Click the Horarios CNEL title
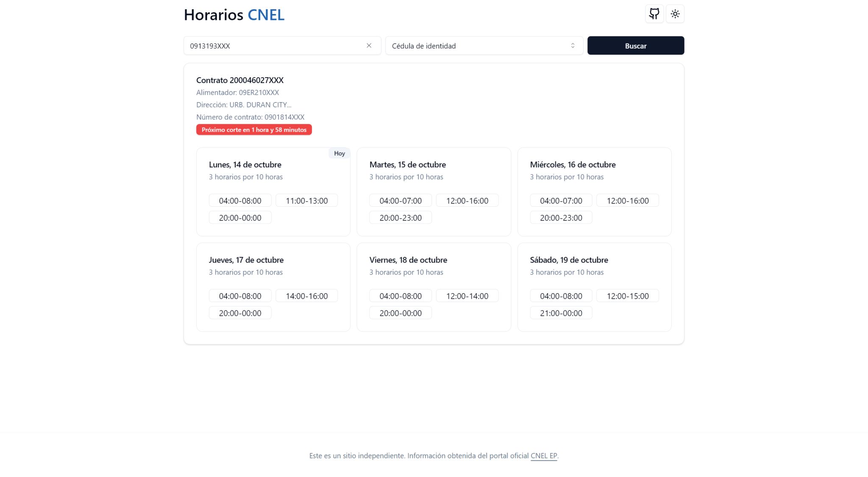The width and height of the screenshot is (868, 477). [234, 15]
